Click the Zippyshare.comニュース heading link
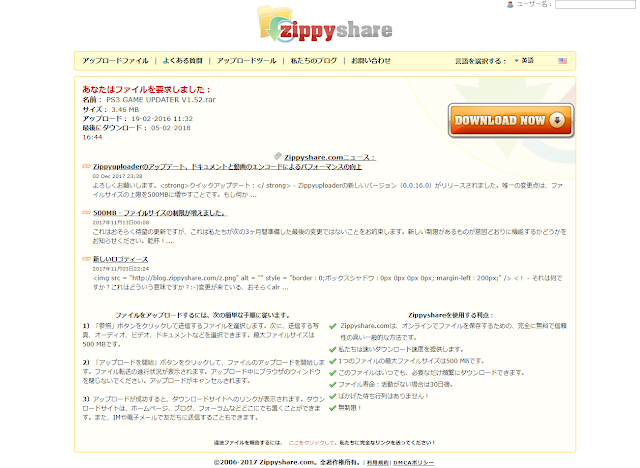Viewport: 640px width, 468px height. click(x=330, y=157)
